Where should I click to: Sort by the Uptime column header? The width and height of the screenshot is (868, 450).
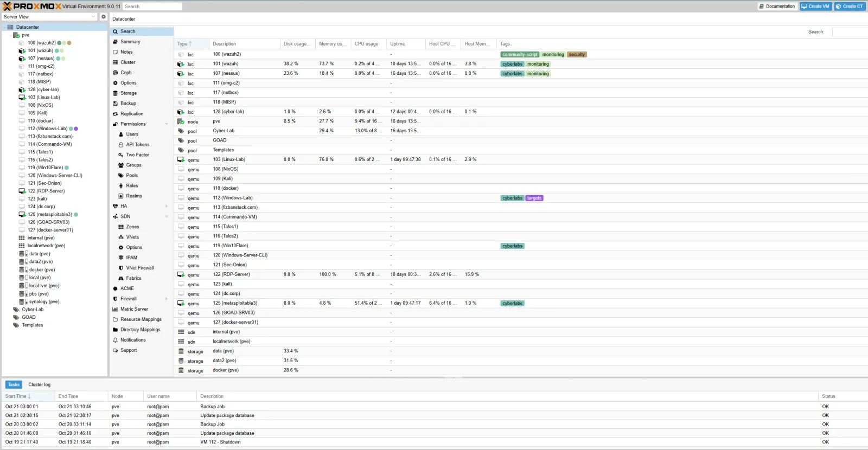(405, 44)
